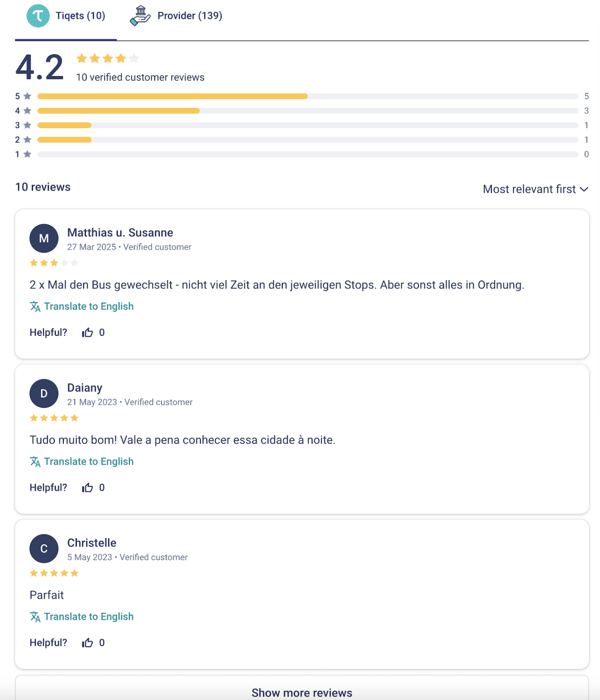Click translate icon under the Portuguese review
The image size is (600, 700).
click(x=35, y=462)
